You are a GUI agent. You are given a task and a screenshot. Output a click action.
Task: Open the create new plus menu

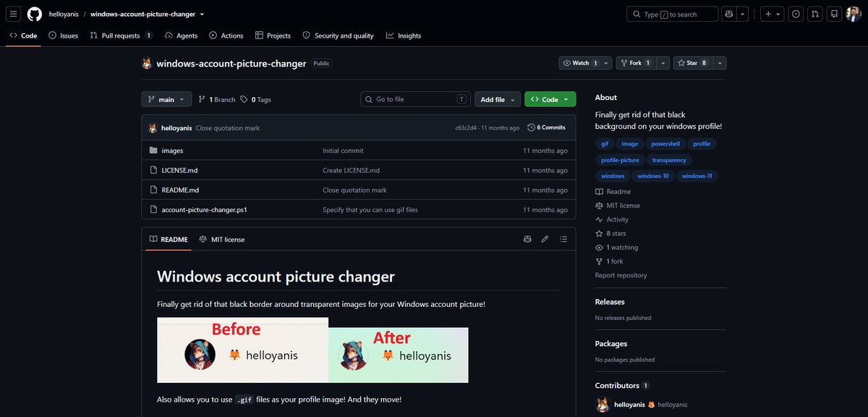tap(773, 14)
